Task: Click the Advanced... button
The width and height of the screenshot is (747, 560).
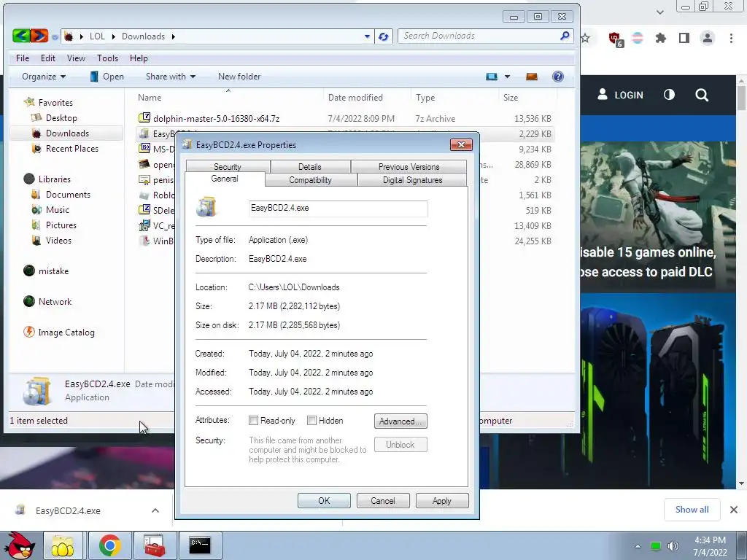Action: (400, 421)
